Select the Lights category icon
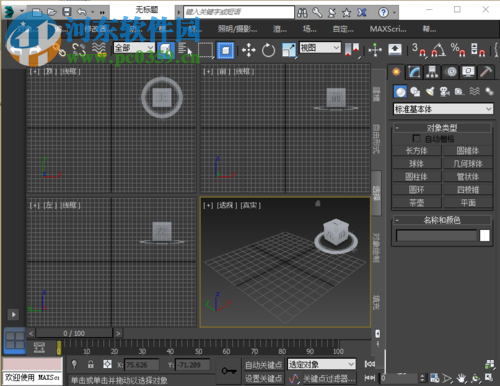 click(x=430, y=91)
